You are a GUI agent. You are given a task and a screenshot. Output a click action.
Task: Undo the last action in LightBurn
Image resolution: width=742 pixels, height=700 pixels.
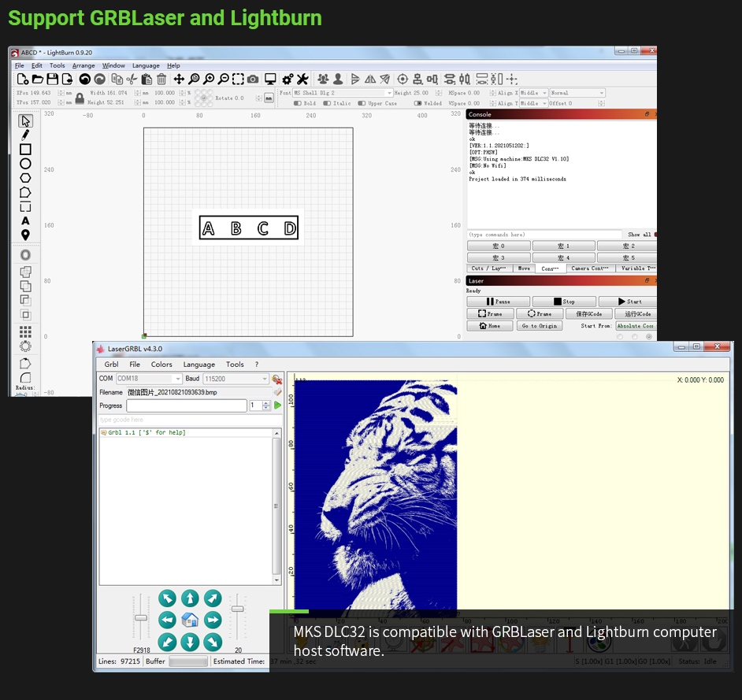coord(85,79)
